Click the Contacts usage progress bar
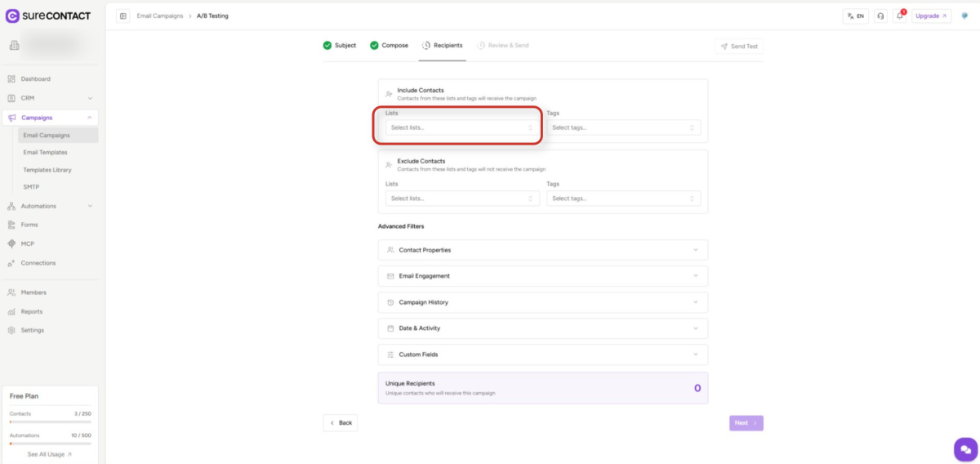This screenshot has width=980, height=464. tap(50, 422)
